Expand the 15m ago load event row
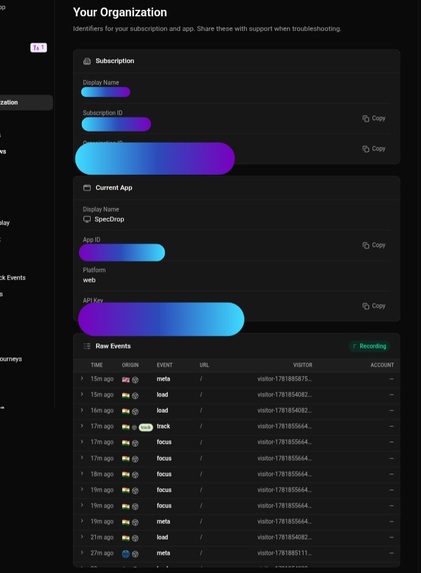 pos(82,394)
